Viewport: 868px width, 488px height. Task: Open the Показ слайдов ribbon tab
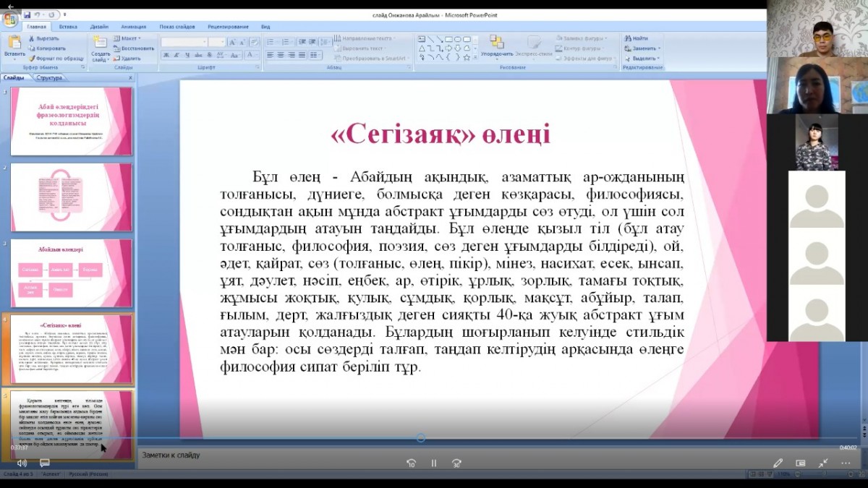coord(177,27)
